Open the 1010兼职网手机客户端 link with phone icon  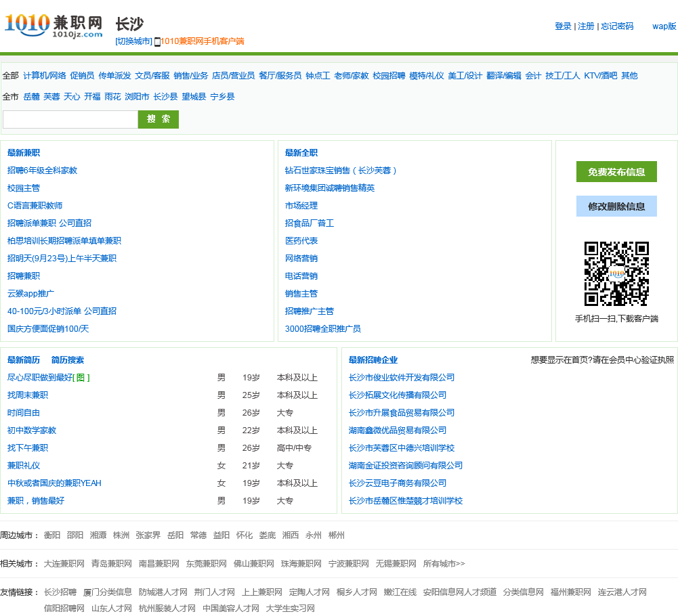pyautogui.click(x=199, y=41)
